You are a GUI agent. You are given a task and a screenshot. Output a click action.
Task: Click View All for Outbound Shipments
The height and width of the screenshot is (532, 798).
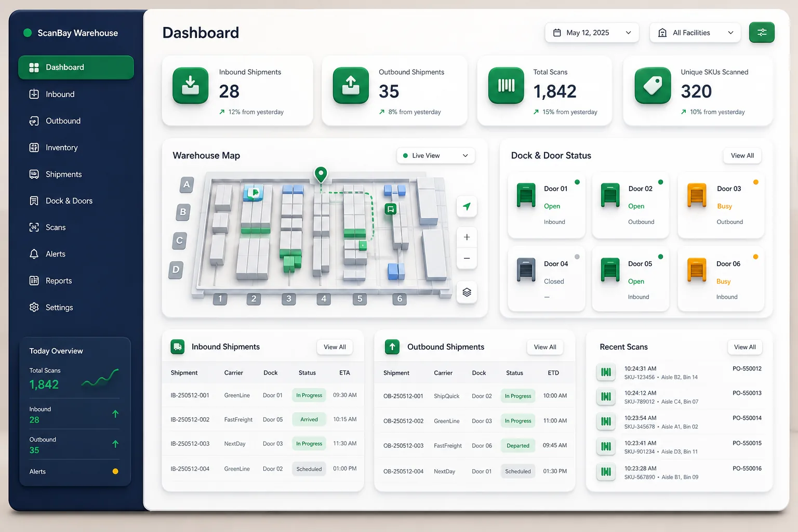pos(545,347)
